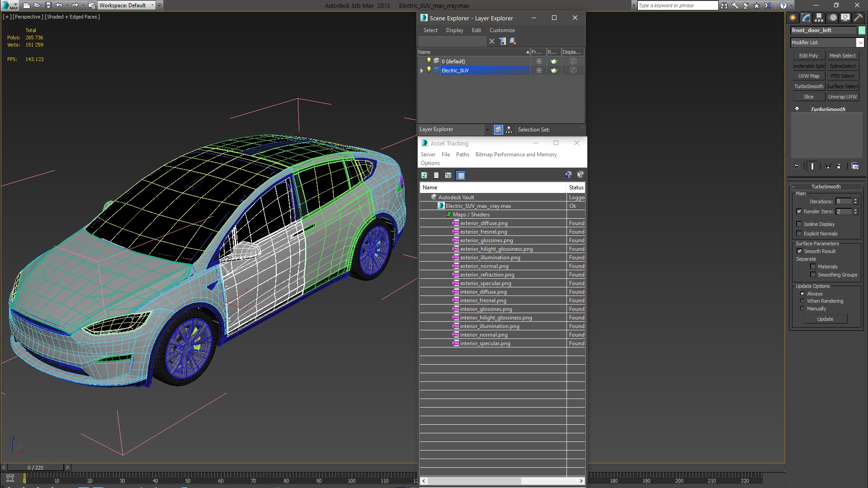Select the UVW Map modifier
The width and height of the screenshot is (868, 488).
[808, 75]
